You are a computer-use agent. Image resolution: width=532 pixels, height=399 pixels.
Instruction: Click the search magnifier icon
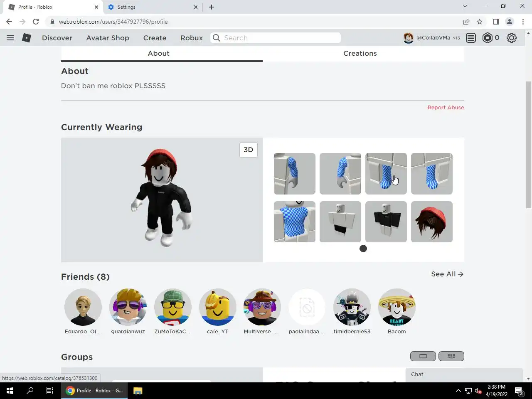coord(217,38)
